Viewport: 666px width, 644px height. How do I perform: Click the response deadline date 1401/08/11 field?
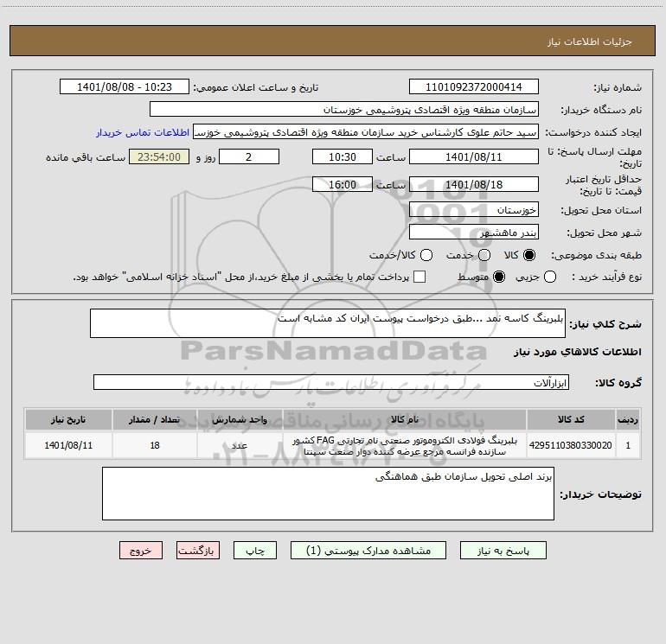pos(474,156)
